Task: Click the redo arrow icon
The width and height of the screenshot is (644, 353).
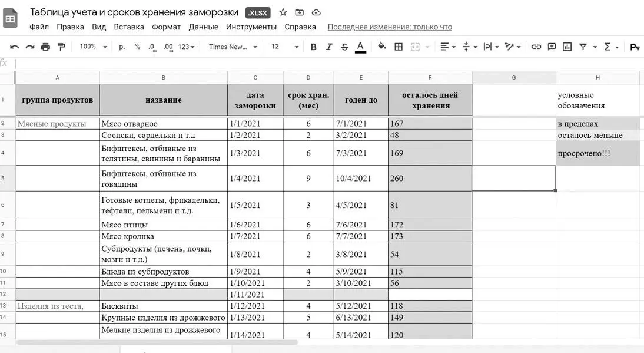Action: (x=30, y=47)
